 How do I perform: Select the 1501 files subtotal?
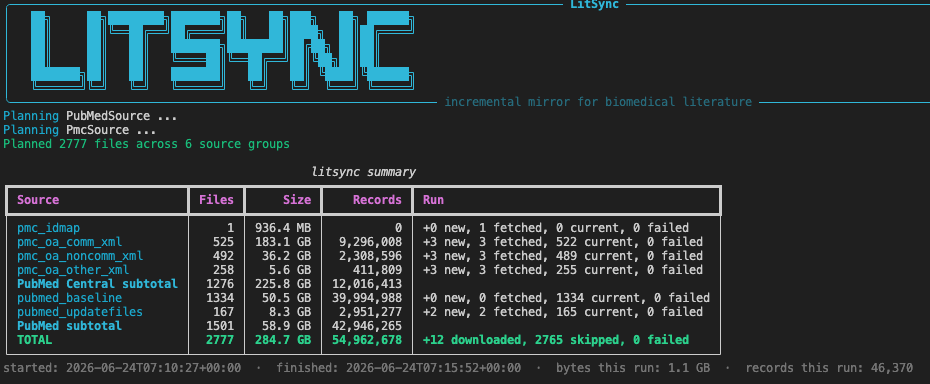pyautogui.click(x=220, y=326)
